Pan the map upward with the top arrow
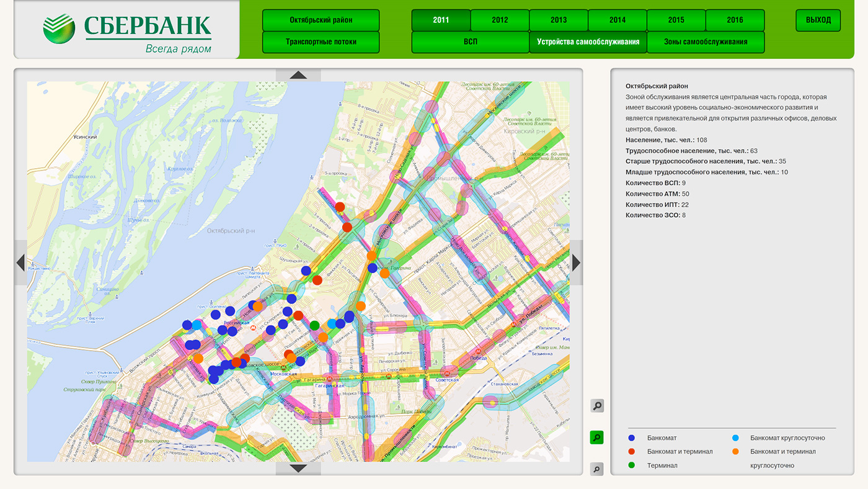This screenshot has width=868, height=489. click(298, 75)
